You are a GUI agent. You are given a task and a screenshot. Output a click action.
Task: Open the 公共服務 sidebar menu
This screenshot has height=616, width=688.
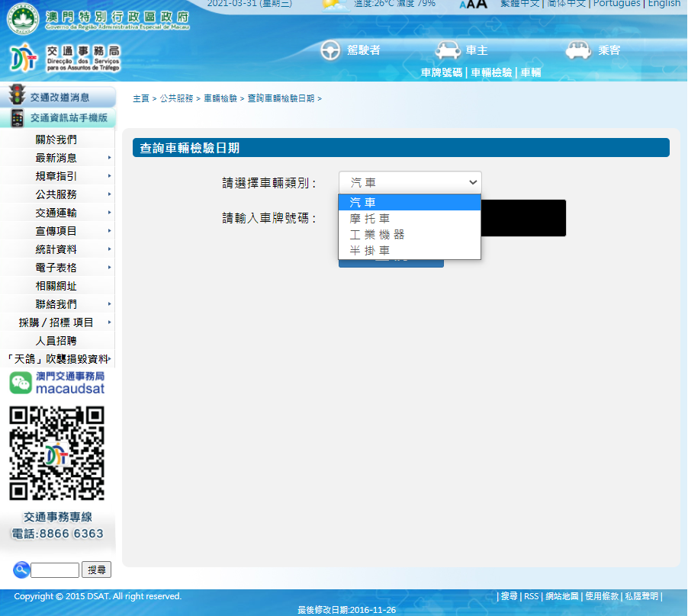pyautogui.click(x=56, y=194)
